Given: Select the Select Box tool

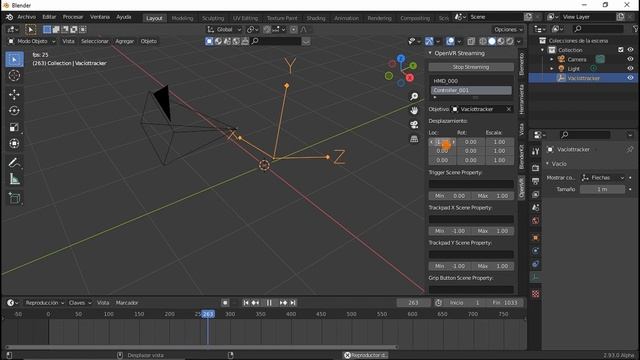Looking at the screenshot, I should tap(14, 60).
